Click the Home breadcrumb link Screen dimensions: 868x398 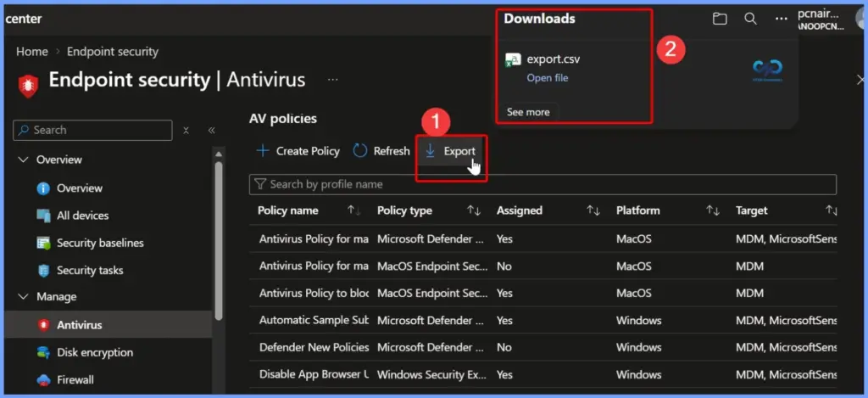pos(32,52)
